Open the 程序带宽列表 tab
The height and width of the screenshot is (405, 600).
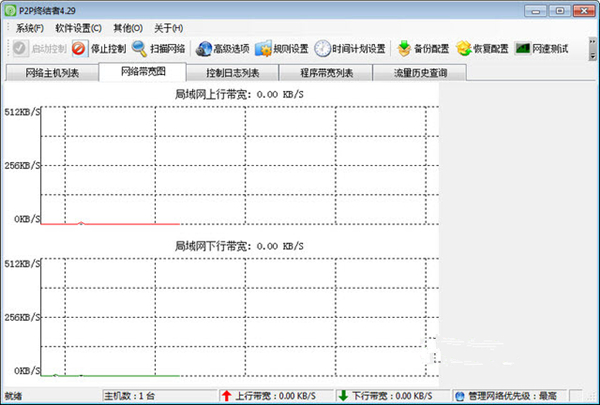326,73
